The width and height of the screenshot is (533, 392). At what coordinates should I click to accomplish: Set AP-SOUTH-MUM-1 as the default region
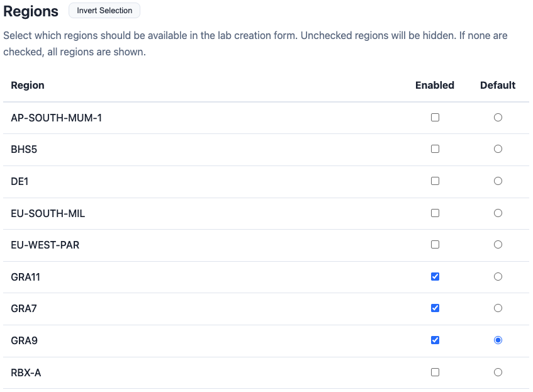498,118
